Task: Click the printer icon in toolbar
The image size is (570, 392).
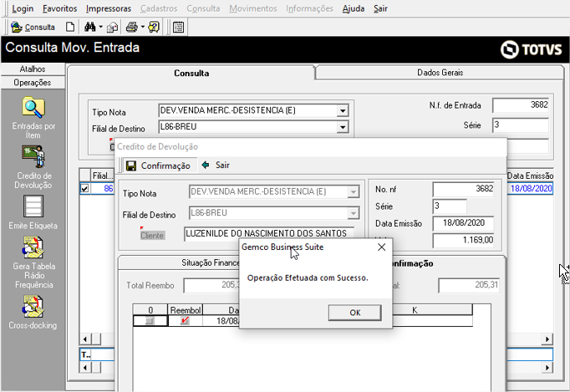Action: (x=131, y=27)
